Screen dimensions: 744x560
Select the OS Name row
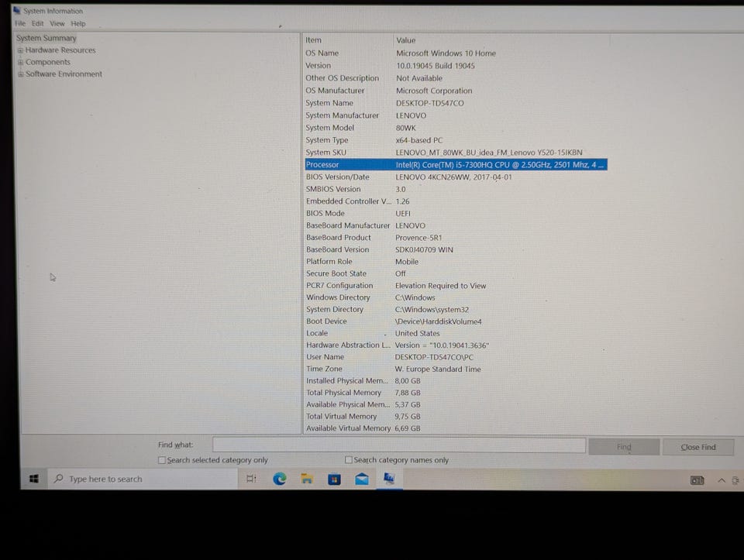point(456,53)
